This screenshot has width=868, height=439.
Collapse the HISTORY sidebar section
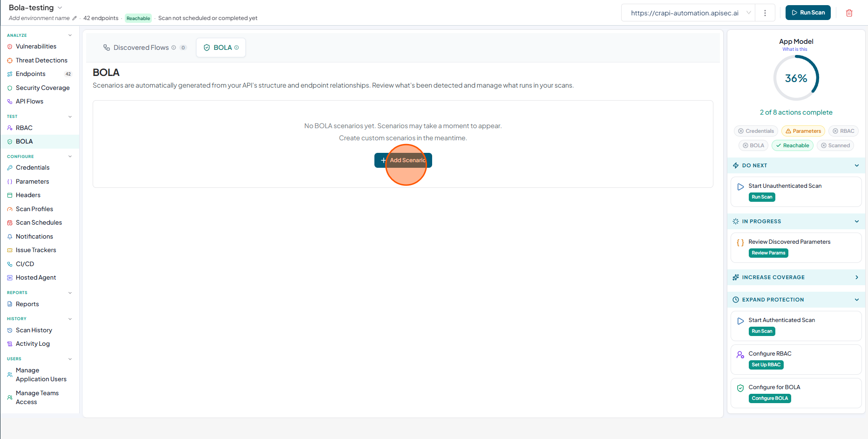70,319
